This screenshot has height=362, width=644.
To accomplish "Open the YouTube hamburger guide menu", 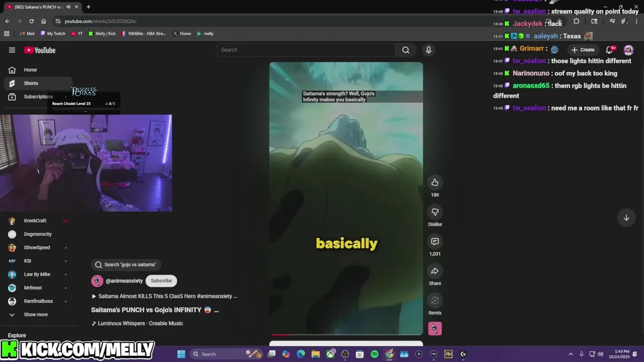I will 12,50.
